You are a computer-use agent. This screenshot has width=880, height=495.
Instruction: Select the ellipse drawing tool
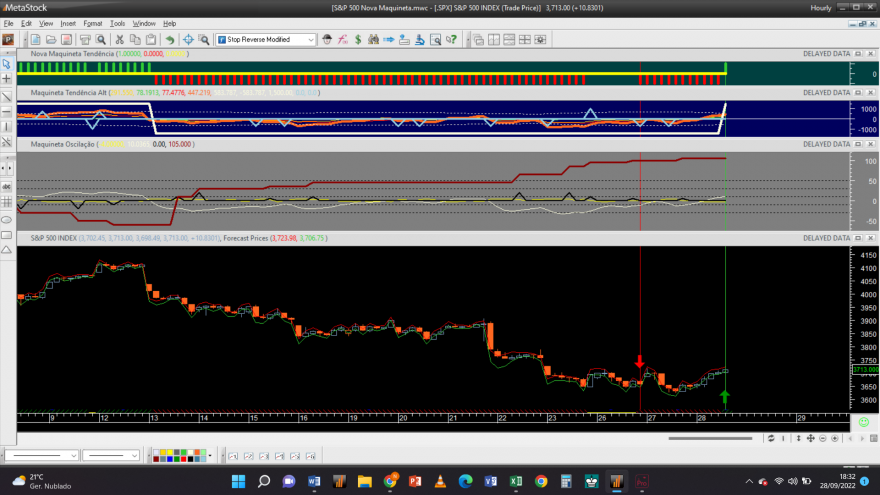pos(7,219)
